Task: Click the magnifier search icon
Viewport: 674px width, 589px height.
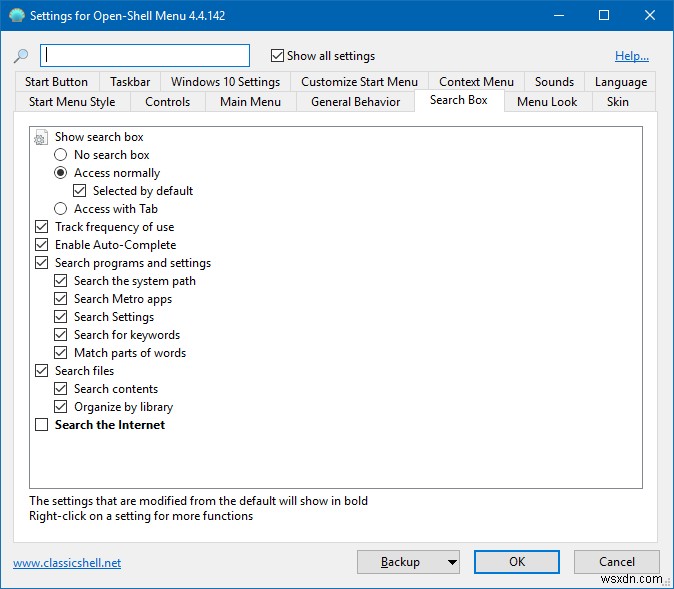Action: (x=21, y=55)
